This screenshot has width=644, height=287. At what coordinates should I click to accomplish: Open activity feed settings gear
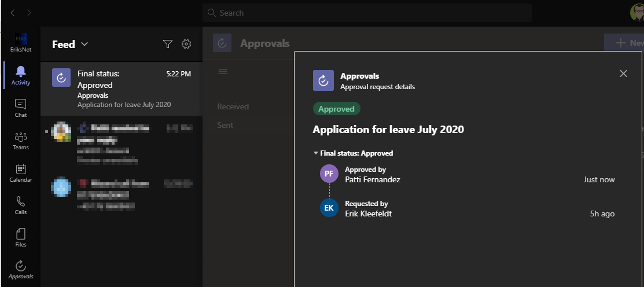point(186,44)
